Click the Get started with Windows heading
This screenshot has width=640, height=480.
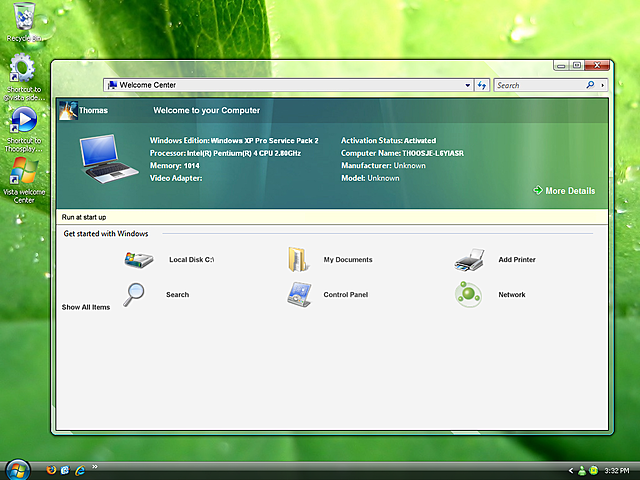[106, 233]
